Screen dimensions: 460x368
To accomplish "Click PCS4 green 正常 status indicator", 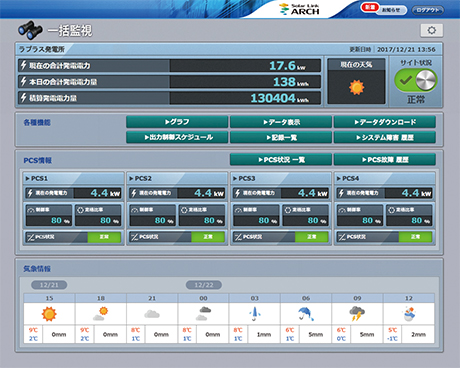I will point(415,237).
